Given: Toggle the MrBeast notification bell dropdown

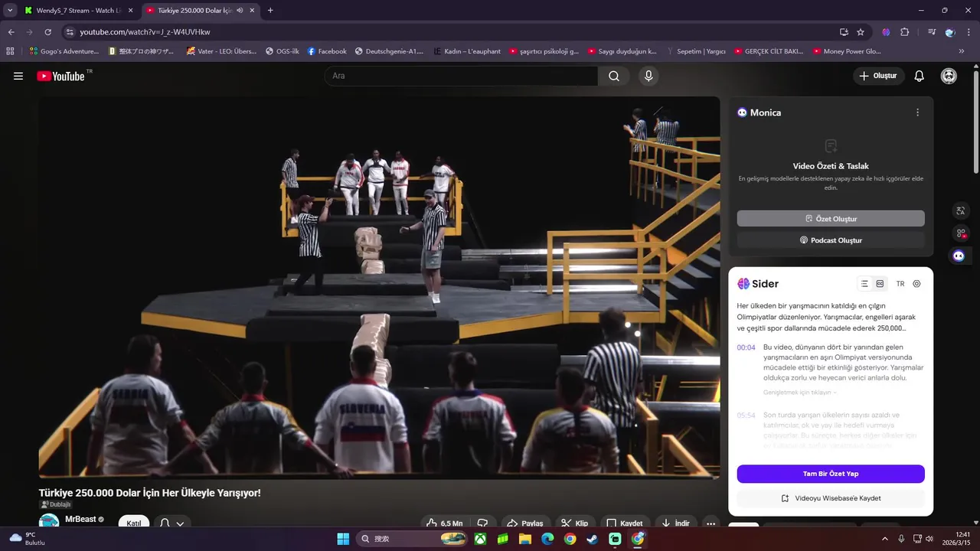Looking at the screenshot, I should pyautogui.click(x=171, y=523).
